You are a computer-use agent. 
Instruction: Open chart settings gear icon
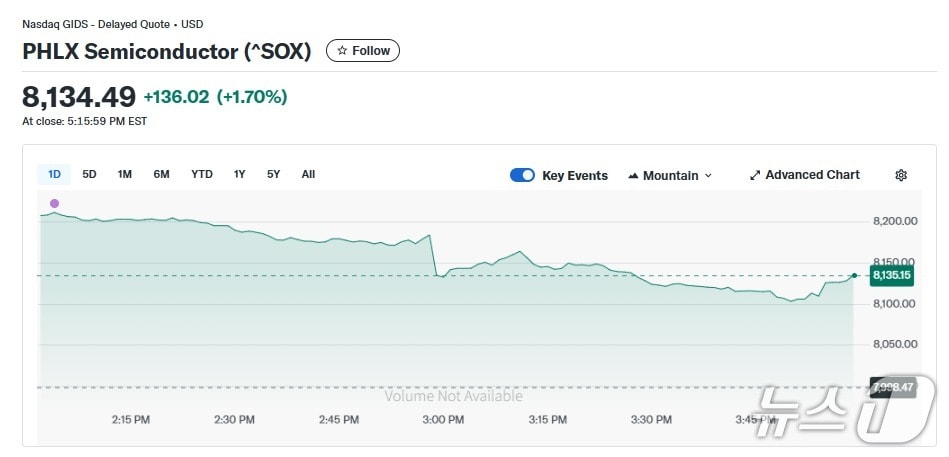pos(900,175)
